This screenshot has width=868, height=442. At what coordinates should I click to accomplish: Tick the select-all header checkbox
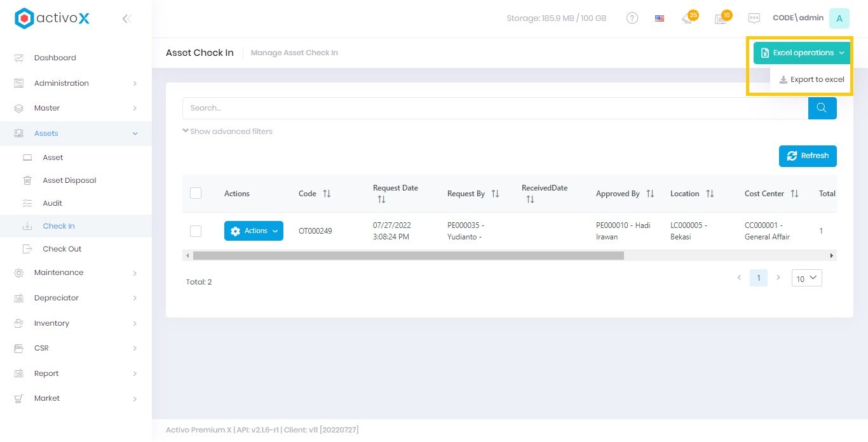(x=196, y=193)
